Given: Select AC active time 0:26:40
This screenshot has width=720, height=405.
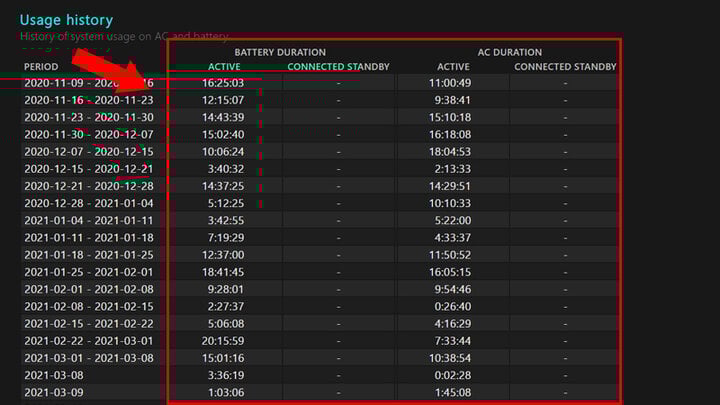Looking at the screenshot, I should pos(453,307).
